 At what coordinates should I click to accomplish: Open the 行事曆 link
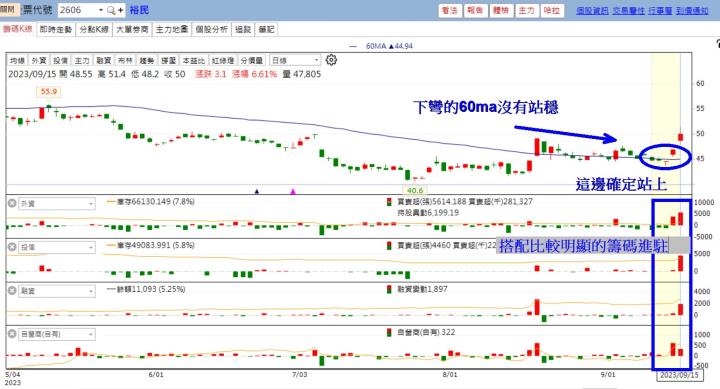coord(660,11)
